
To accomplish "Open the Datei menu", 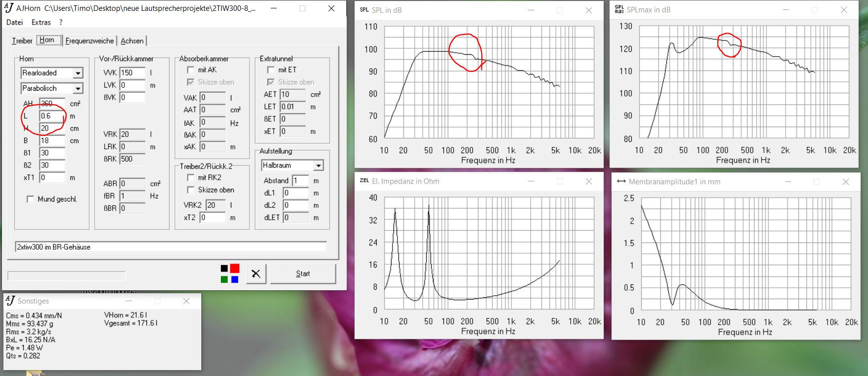I will coord(15,22).
